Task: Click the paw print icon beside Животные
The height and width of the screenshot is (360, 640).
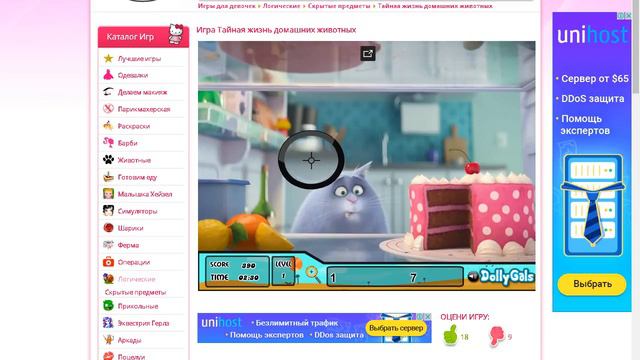Action: point(108,160)
